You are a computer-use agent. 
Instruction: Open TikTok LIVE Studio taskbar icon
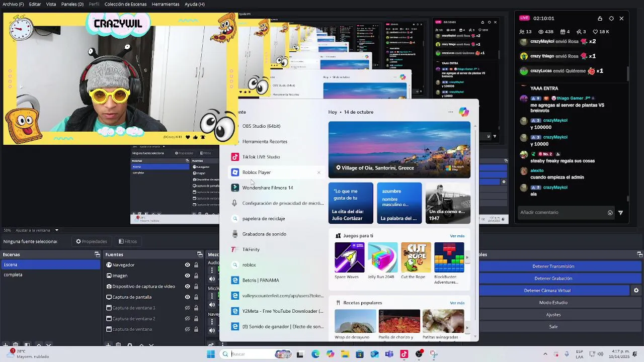click(404, 354)
